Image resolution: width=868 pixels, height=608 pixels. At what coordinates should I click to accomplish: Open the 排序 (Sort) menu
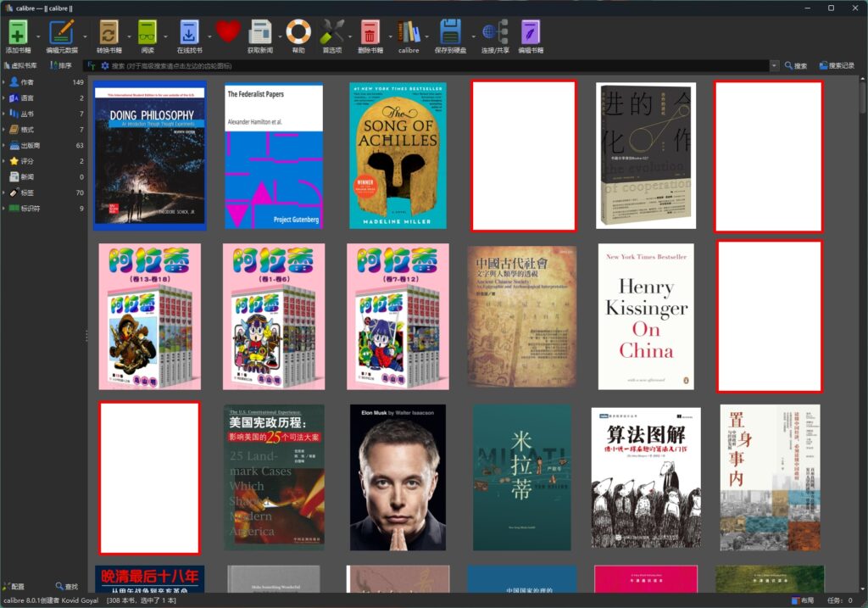point(60,65)
